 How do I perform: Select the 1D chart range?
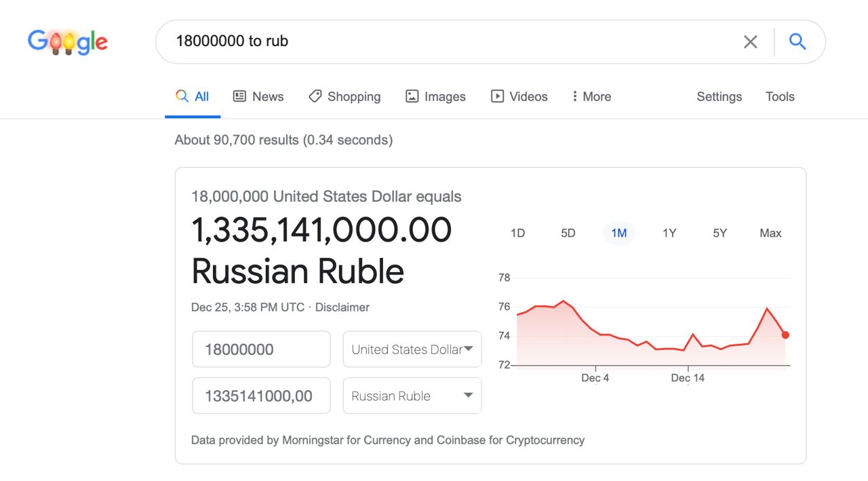[x=517, y=233]
